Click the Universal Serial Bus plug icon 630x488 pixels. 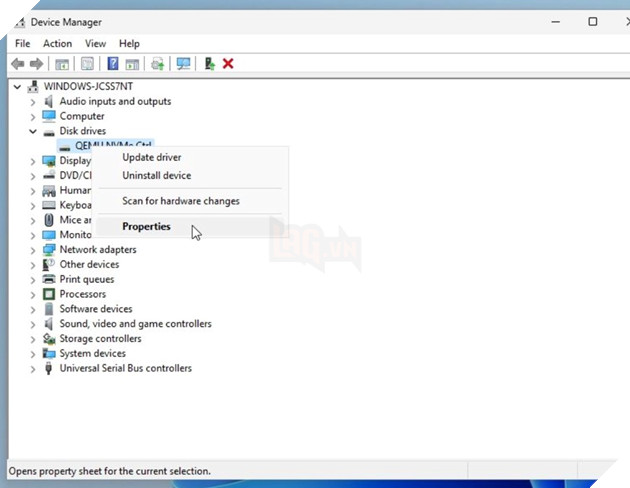[x=49, y=368]
